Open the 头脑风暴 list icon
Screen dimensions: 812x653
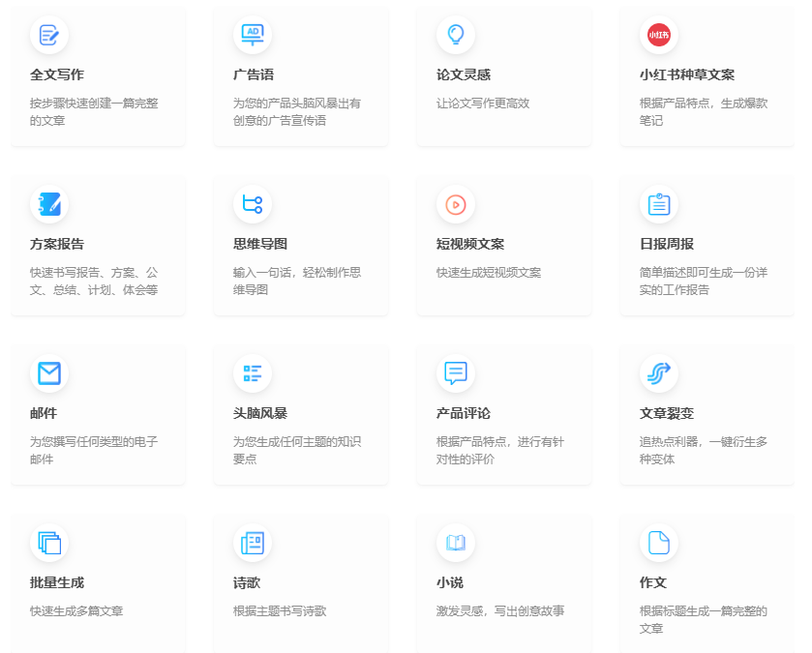[x=254, y=374]
